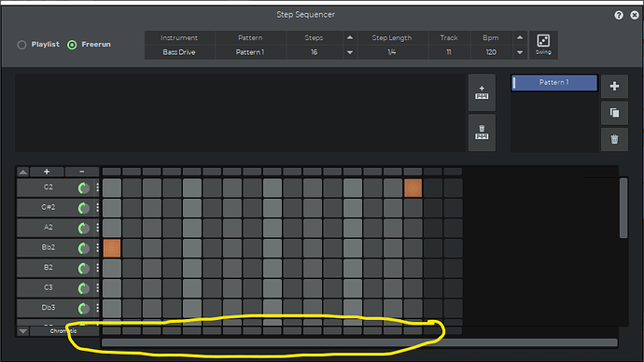644x362 pixels.
Task: Click the delete-row trash keyboard icon
Action: [x=482, y=132]
